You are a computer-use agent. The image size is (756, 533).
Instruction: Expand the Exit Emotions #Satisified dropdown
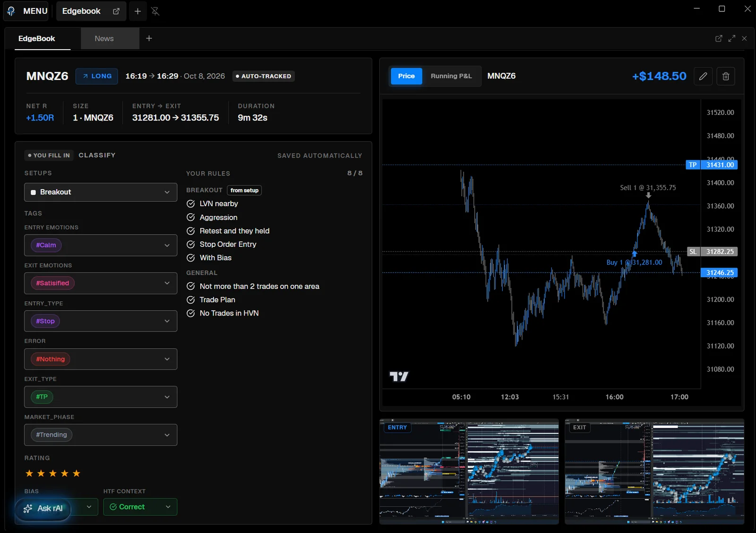coord(101,283)
